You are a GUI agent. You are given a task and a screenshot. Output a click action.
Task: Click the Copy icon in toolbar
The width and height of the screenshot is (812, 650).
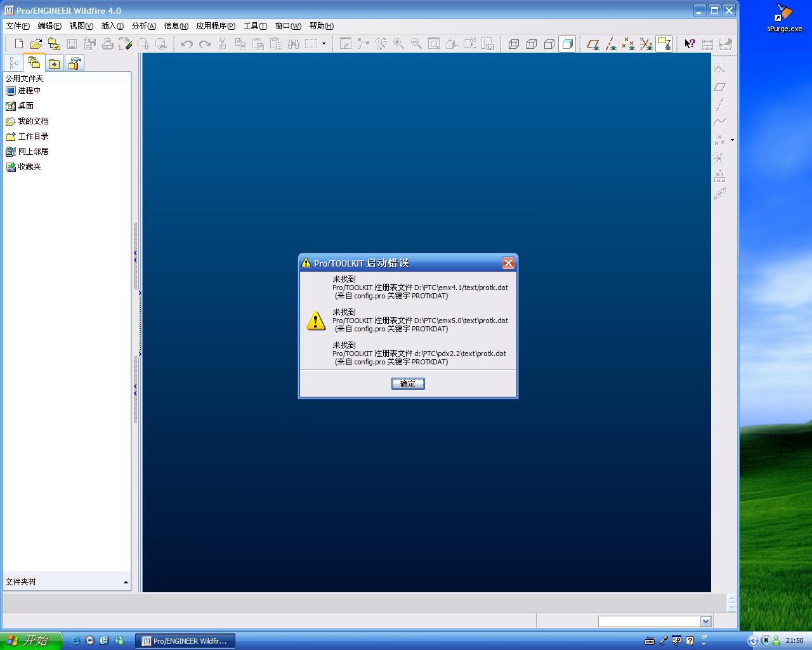(240, 44)
